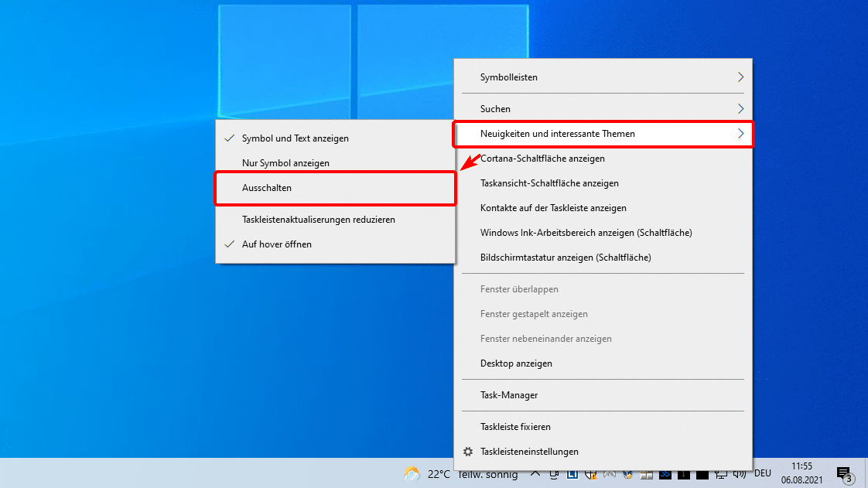Toggle 'Auf hover öffnen' option
This screenshot has width=868, height=488.
click(276, 244)
